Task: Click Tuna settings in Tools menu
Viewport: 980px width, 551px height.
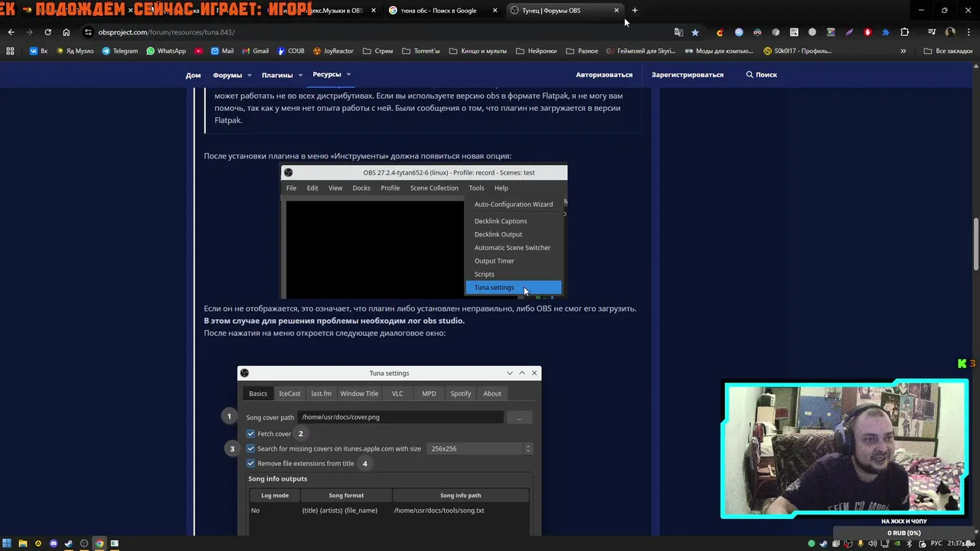Action: tap(513, 288)
